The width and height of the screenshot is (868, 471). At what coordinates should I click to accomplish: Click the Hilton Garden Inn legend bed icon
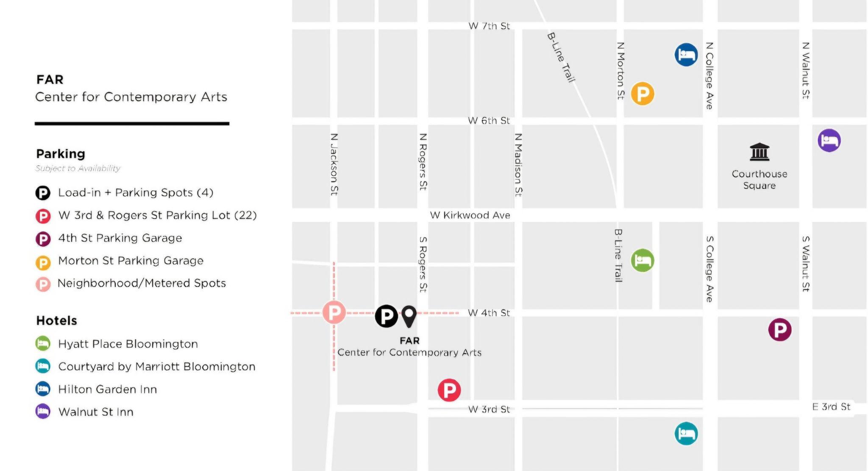[43, 389]
